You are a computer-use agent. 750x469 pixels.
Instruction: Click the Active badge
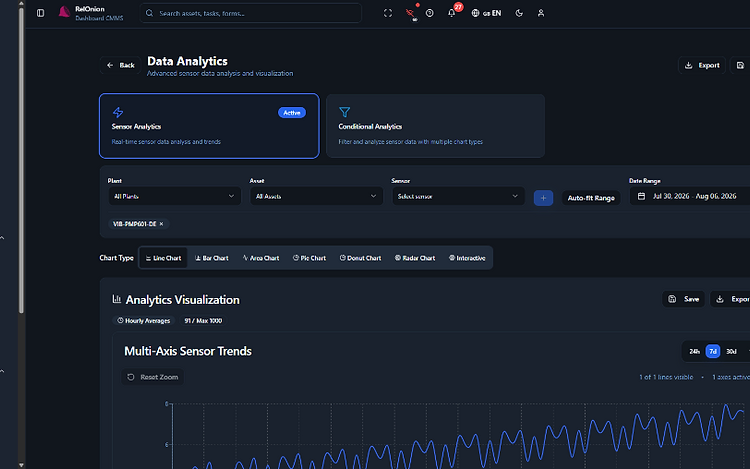292,112
